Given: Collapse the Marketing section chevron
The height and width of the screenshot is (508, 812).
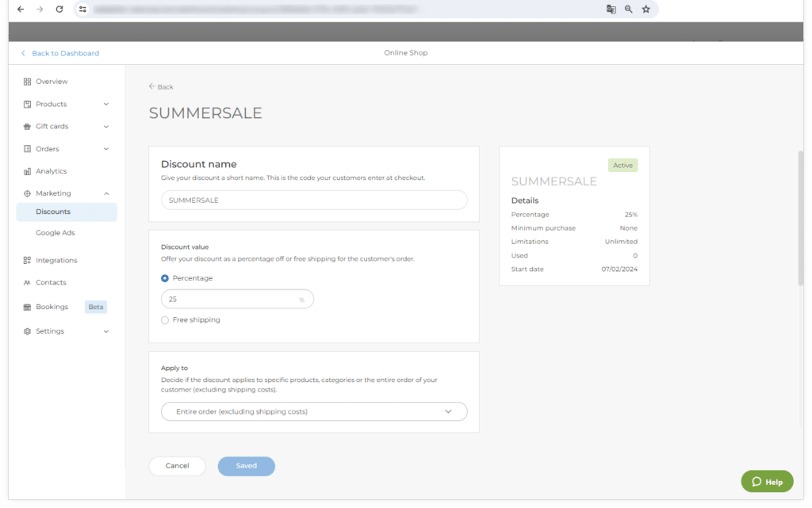Looking at the screenshot, I should 106,193.
